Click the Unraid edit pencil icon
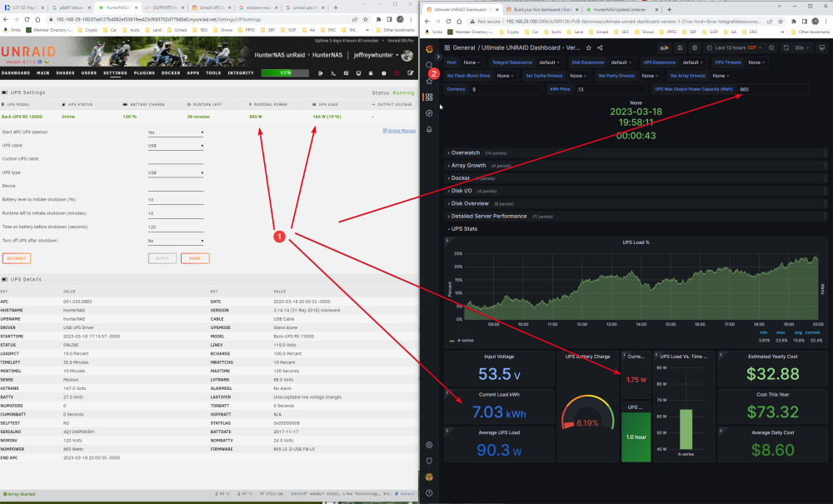 tap(411, 73)
